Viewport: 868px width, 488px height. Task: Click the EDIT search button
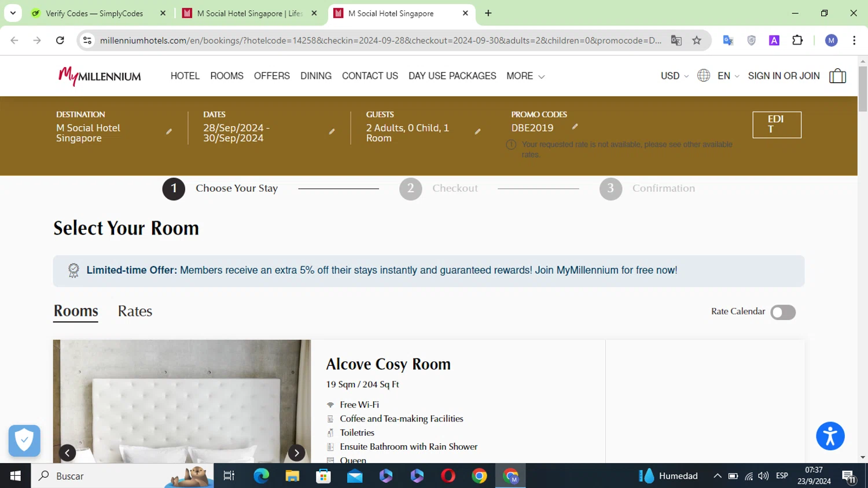coord(777,124)
